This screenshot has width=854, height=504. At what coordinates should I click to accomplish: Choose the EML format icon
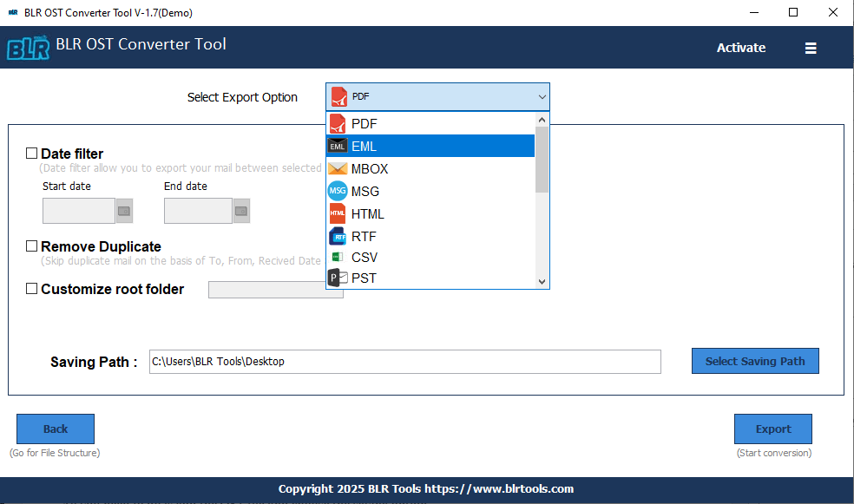338,146
